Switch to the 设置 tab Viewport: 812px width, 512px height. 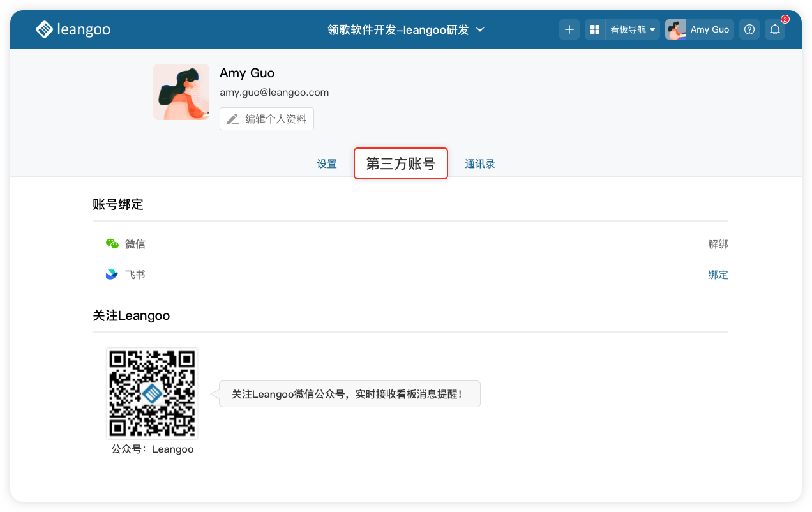pos(327,164)
